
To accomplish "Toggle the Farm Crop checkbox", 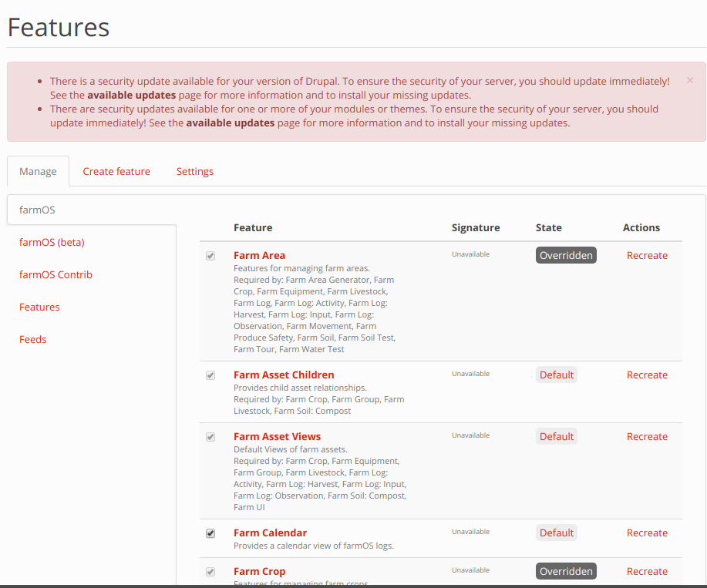I will pos(210,572).
